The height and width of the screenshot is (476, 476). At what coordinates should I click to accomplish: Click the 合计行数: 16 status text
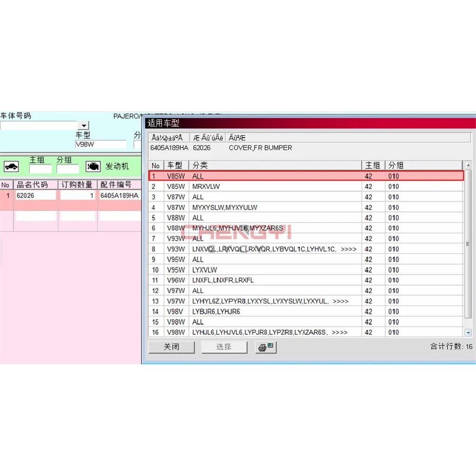[451, 346]
